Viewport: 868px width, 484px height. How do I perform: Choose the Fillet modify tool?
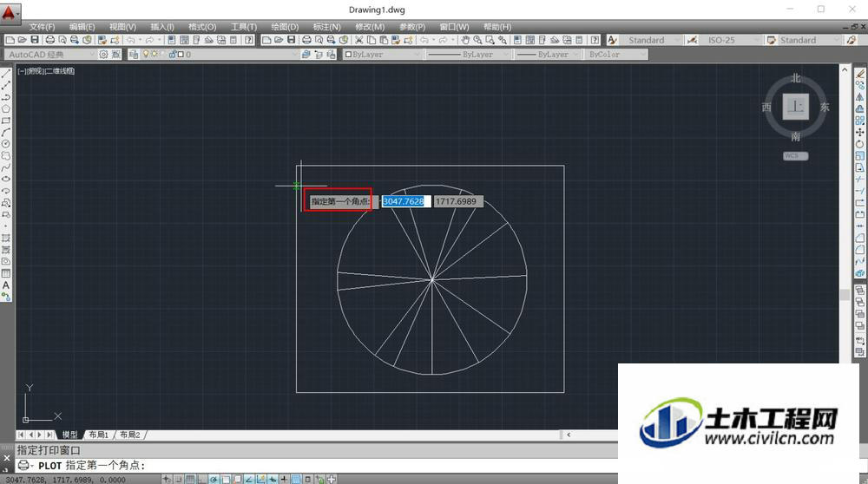pyautogui.click(x=859, y=250)
